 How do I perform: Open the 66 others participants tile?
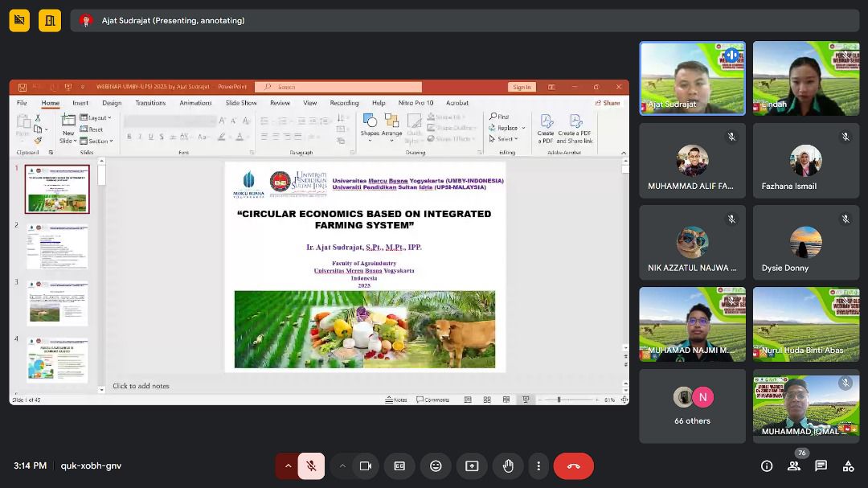pos(692,406)
